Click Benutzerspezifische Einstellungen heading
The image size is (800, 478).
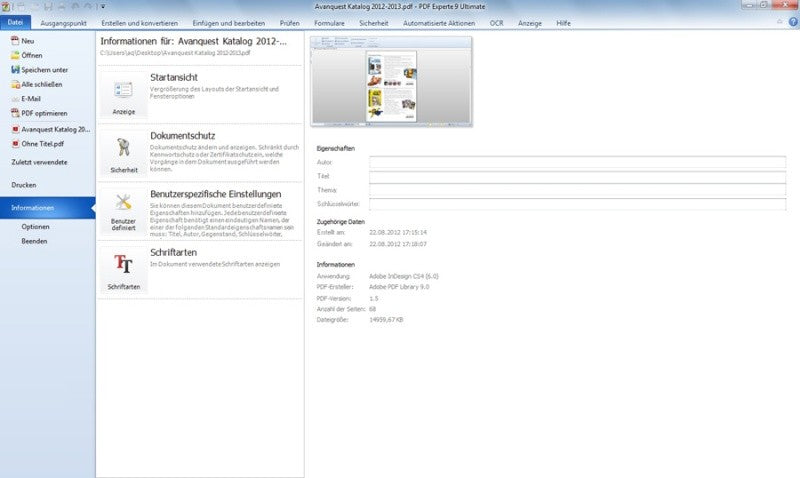(216, 194)
